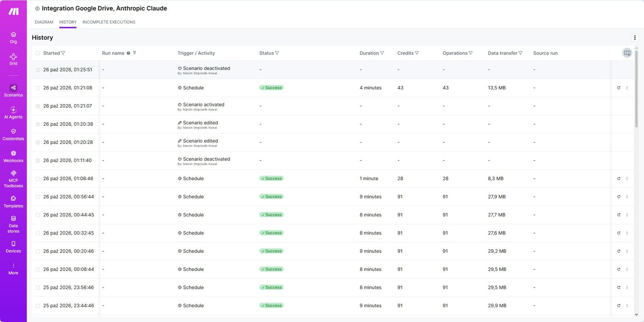Click the vertical scrollbar of history table
Screen dimensions: 644x322
(x=637, y=87)
